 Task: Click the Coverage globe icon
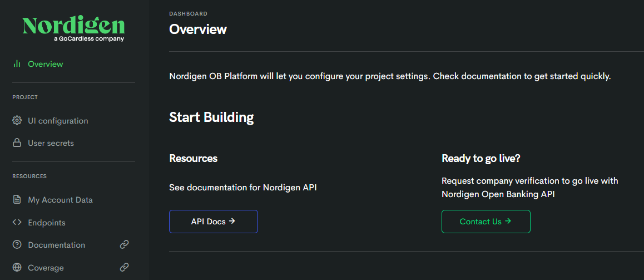pos(17,268)
